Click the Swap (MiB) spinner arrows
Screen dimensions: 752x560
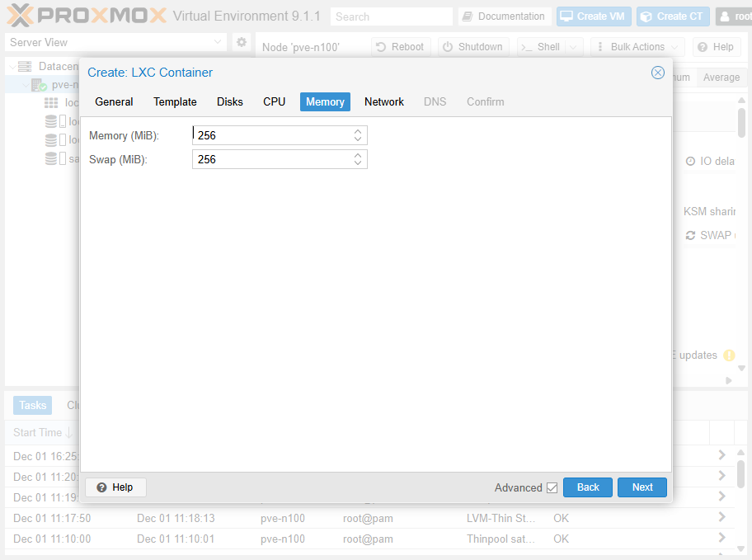pos(358,159)
